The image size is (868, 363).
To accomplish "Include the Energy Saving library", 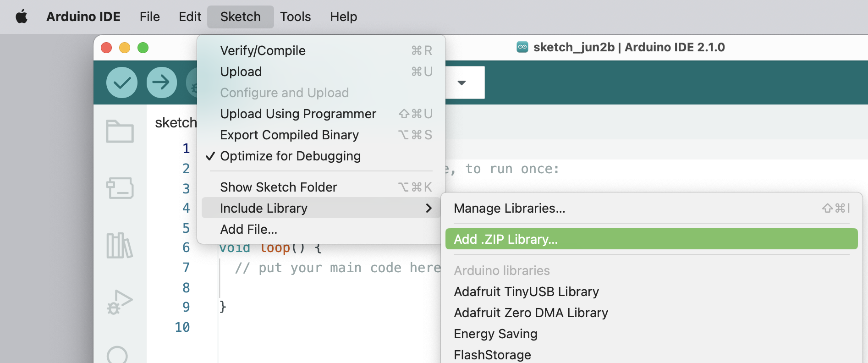I will pyautogui.click(x=651, y=334).
